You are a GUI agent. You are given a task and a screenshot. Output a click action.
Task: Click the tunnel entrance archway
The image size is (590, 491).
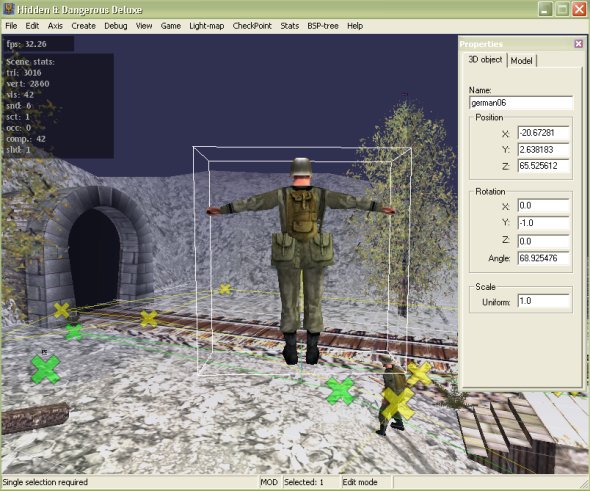point(94,256)
